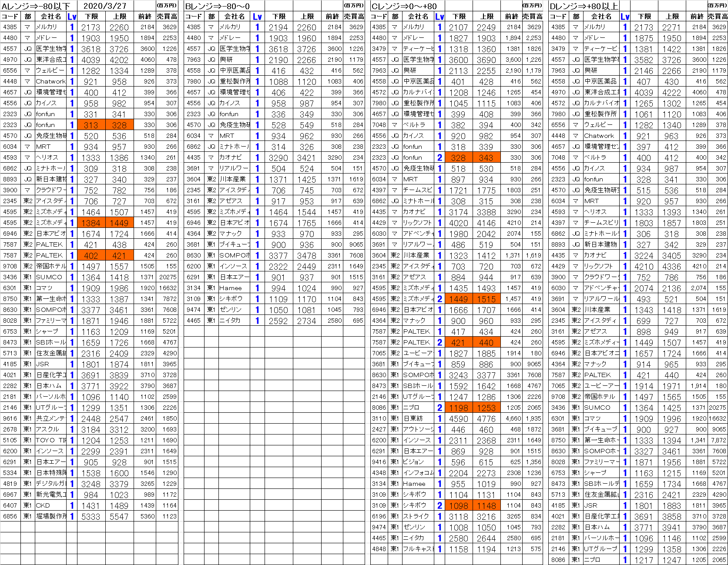Click the 'コード' header in the B range table
This screenshot has height=565, width=728.
coord(193,17)
